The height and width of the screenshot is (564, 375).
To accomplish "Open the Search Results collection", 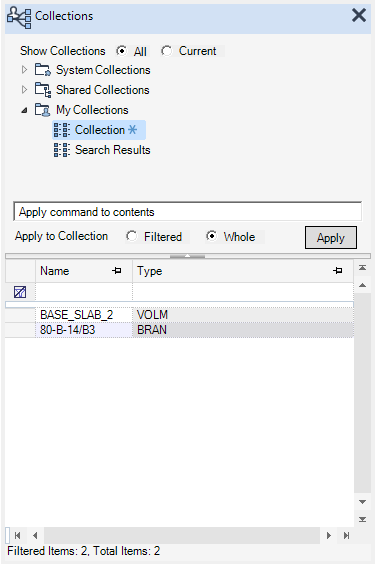I will [113, 150].
